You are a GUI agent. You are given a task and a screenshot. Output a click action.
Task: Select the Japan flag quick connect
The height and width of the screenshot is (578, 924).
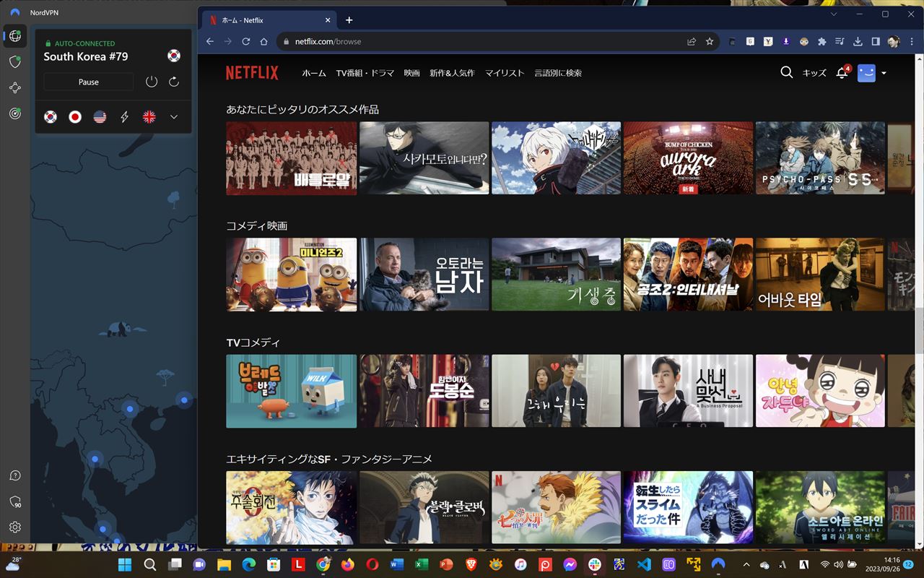[x=75, y=116]
